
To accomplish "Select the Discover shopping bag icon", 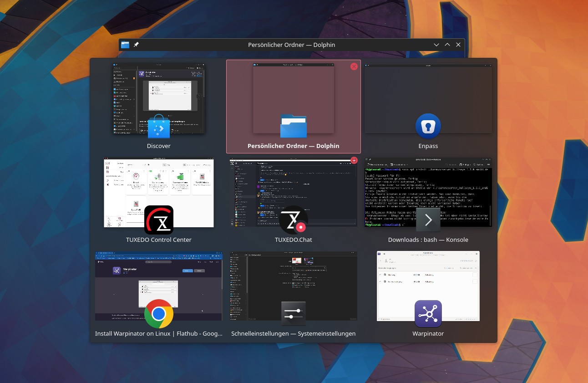I will 159,126.
